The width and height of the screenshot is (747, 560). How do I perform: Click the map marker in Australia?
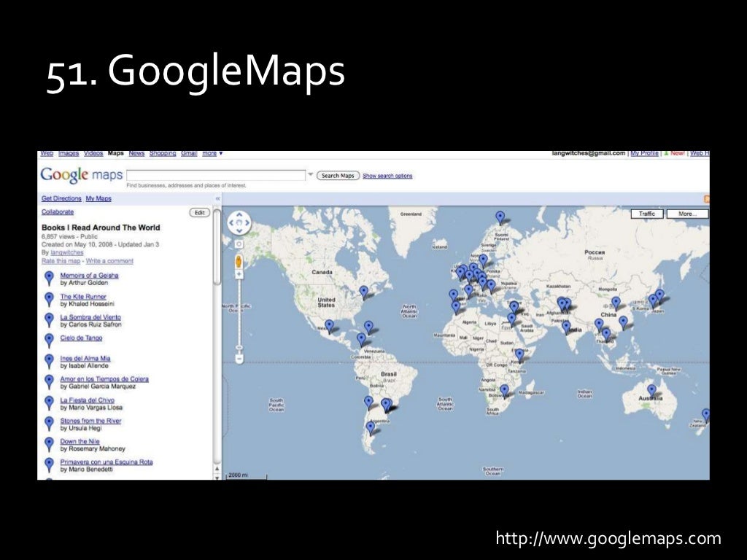coord(651,391)
